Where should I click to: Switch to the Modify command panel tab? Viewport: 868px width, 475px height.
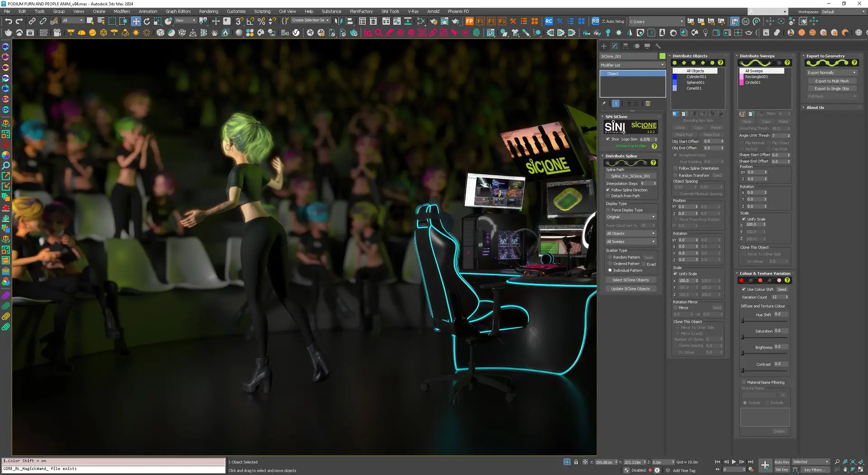tap(614, 46)
